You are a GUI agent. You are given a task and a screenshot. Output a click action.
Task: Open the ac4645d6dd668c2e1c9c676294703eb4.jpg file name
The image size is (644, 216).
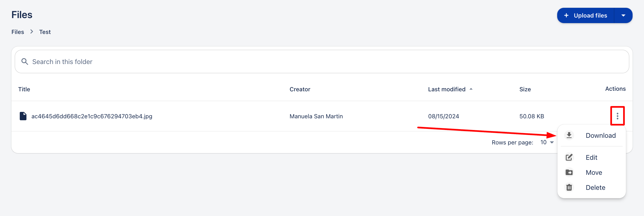92,116
